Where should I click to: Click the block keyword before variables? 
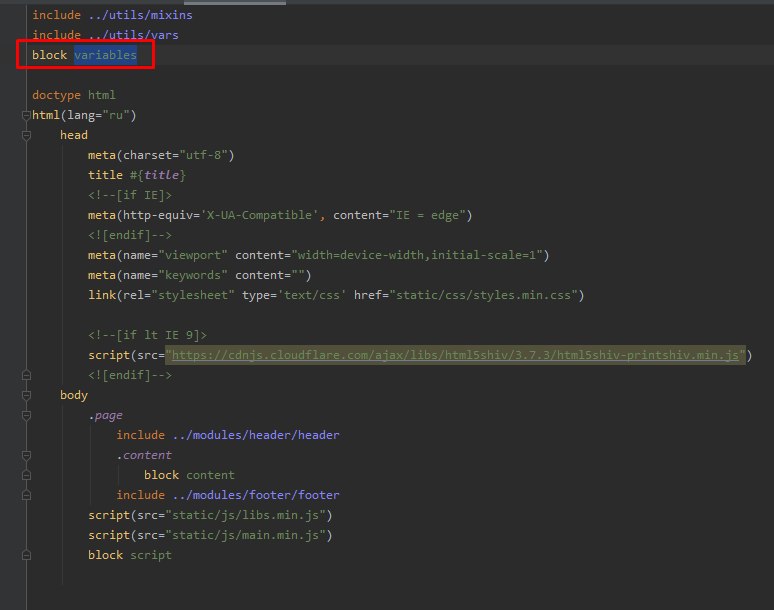(49, 55)
